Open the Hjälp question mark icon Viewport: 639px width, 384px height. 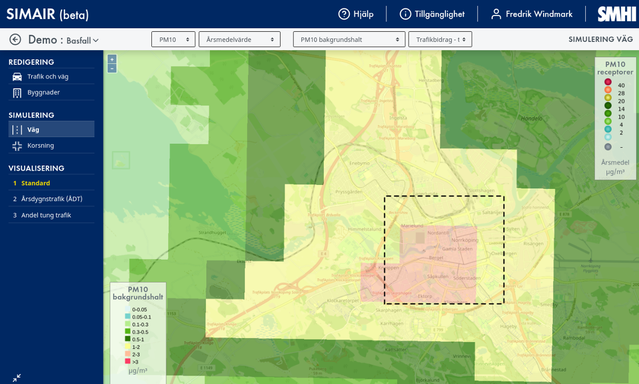coord(344,14)
